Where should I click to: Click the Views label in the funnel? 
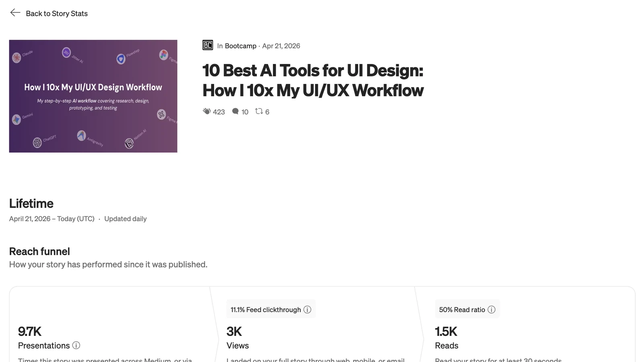pos(238,346)
